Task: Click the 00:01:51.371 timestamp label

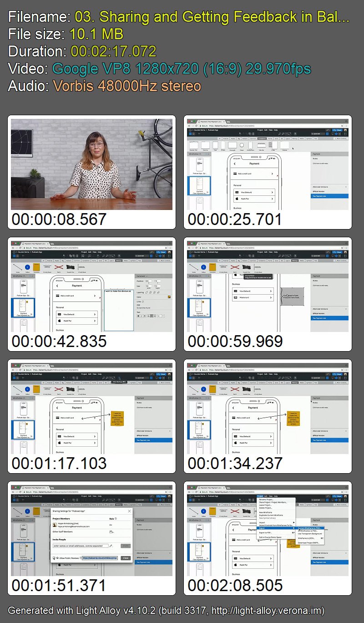Action: pyautogui.click(x=59, y=586)
